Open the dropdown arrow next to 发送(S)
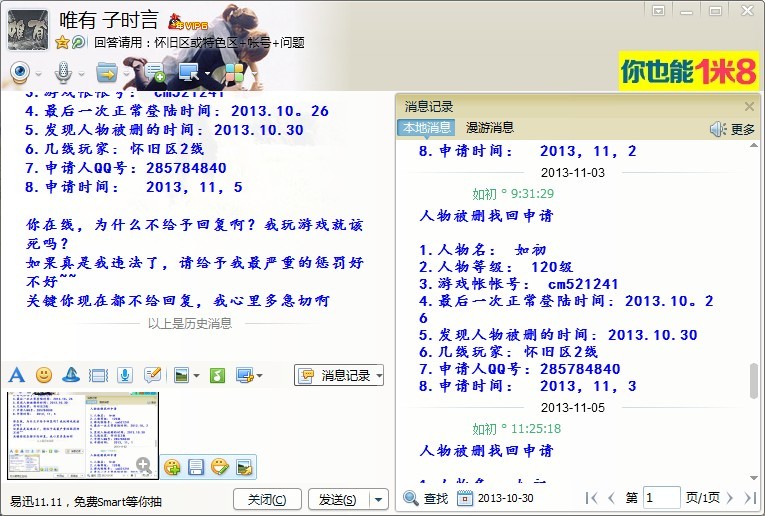The width and height of the screenshot is (765, 516). 378,499
